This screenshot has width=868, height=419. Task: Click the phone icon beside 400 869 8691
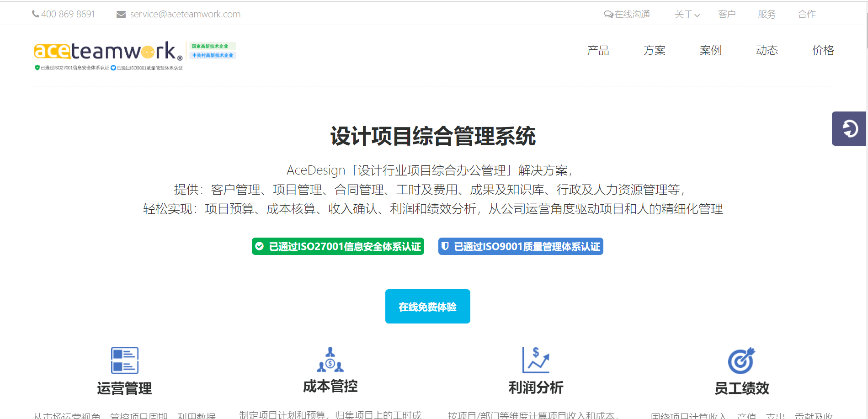click(x=35, y=14)
